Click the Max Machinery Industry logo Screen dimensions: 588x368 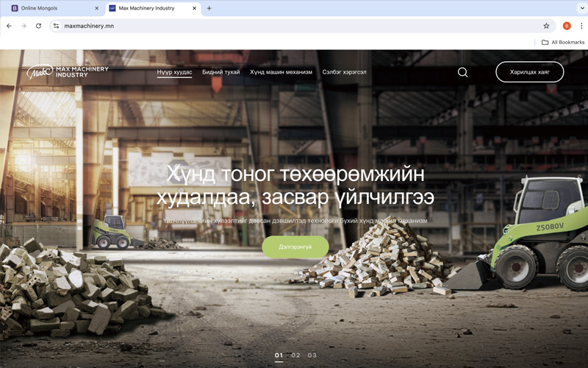pyautogui.click(x=68, y=71)
